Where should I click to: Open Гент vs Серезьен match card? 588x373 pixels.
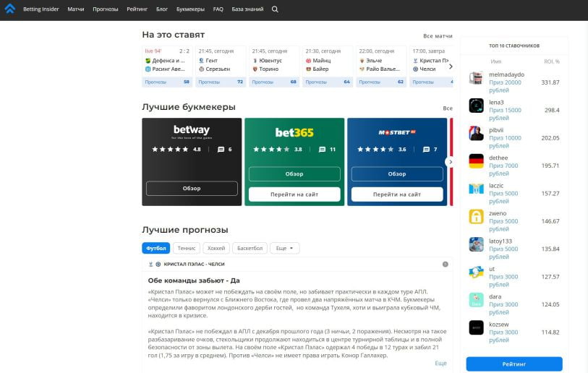click(x=221, y=67)
